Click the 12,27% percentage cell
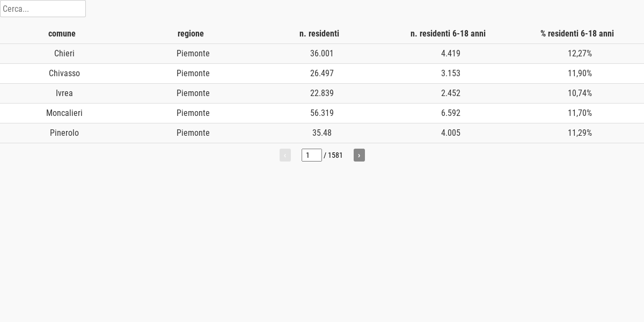Viewport: 644px width, 322px height. point(580,54)
